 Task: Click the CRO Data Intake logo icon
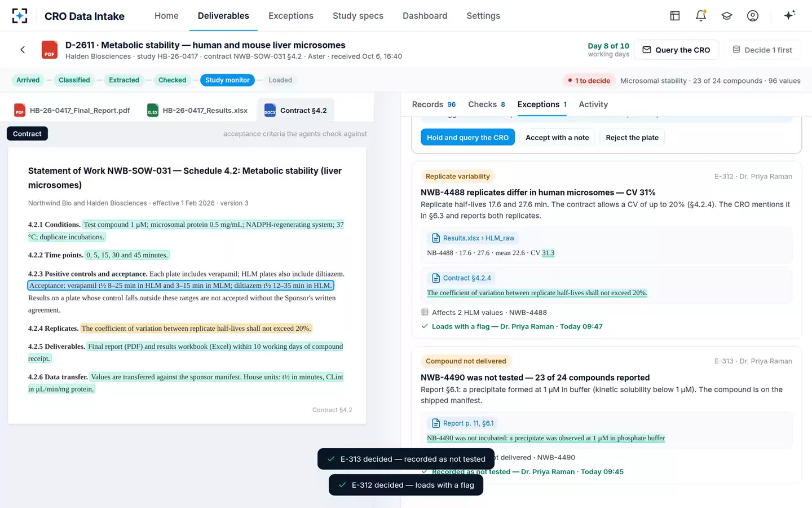20,16
